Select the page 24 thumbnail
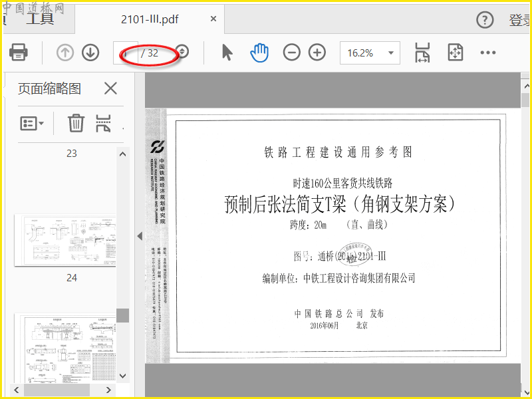Viewport: 532px width, 399px height. coord(65,240)
